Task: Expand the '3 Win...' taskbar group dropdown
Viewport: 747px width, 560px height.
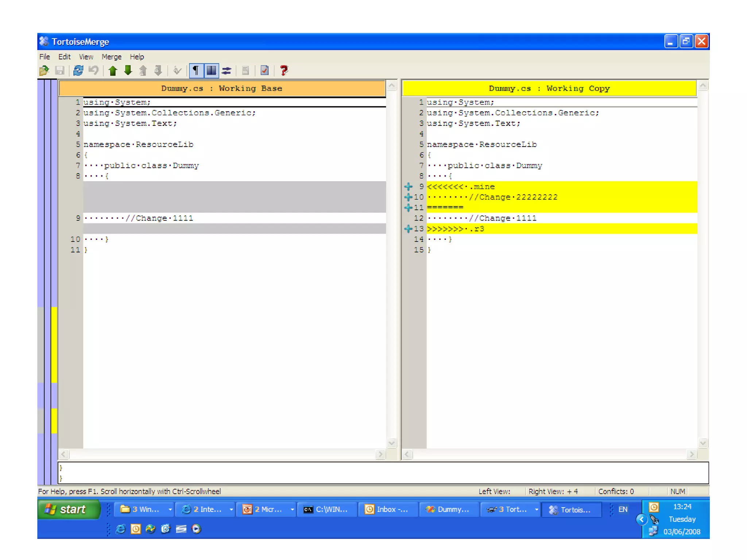Action: tap(170, 509)
